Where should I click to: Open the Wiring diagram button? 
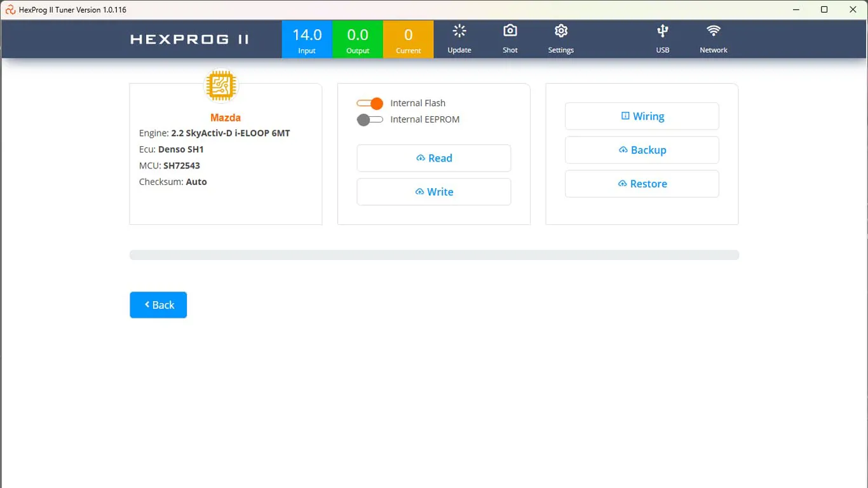(x=642, y=116)
